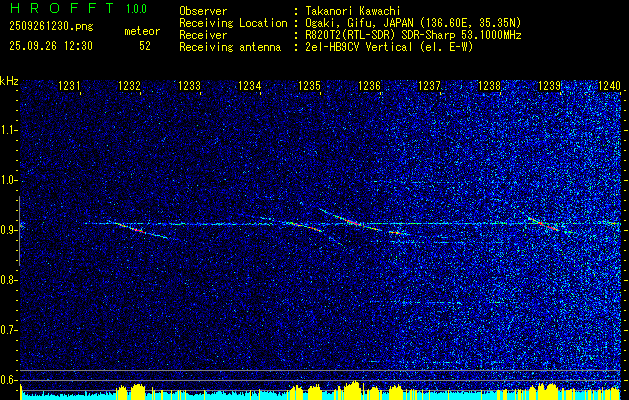Click the kHz axis unit label
Screen dimensions: 629x400
(x=9, y=81)
